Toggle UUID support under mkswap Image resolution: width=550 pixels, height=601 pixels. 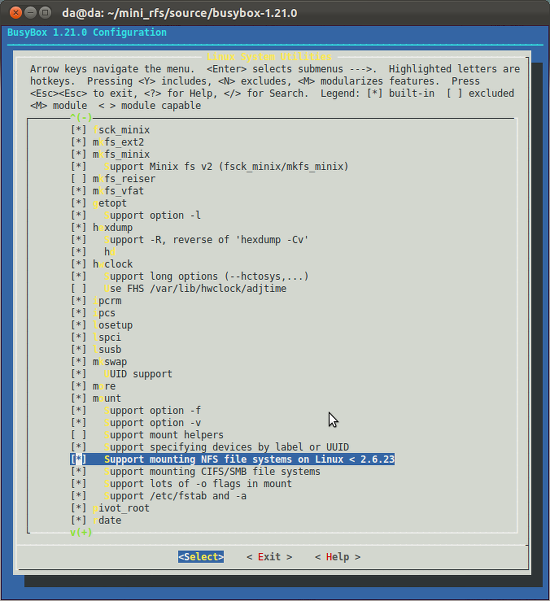79,374
